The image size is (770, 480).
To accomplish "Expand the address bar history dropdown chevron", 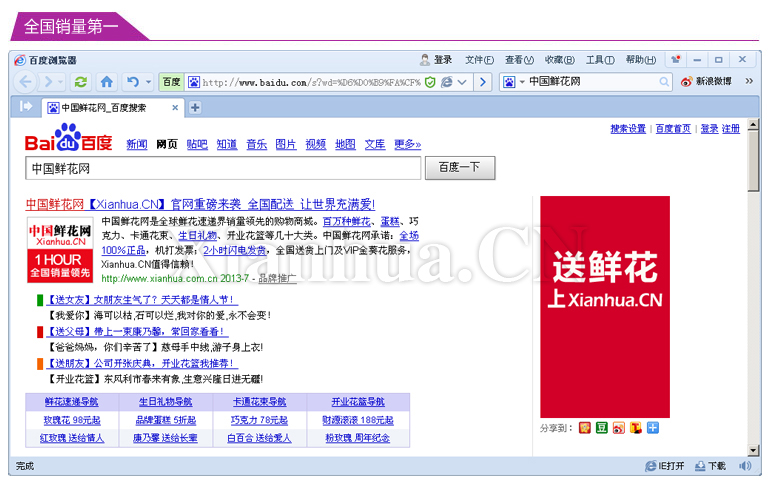I will click(x=462, y=82).
